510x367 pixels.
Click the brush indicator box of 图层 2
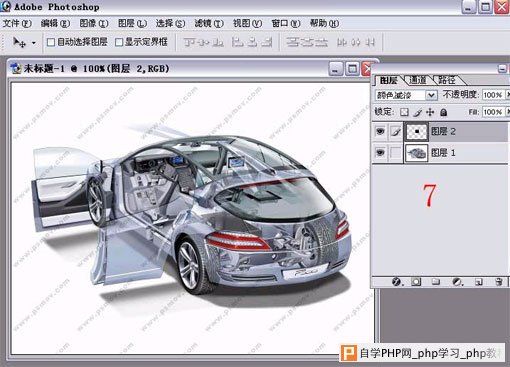click(395, 132)
